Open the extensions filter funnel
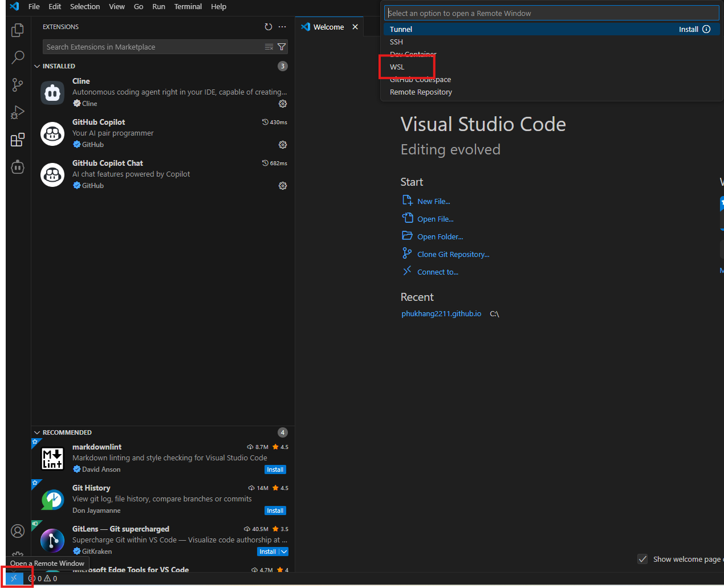 [x=282, y=47]
